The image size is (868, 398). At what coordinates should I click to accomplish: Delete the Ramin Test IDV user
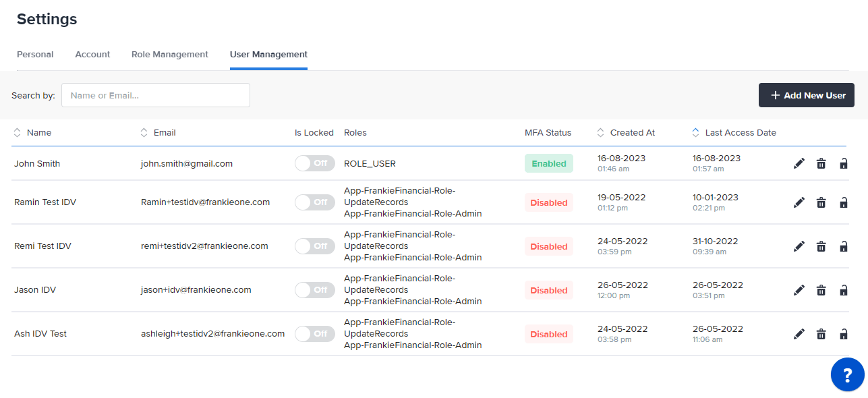pos(821,202)
